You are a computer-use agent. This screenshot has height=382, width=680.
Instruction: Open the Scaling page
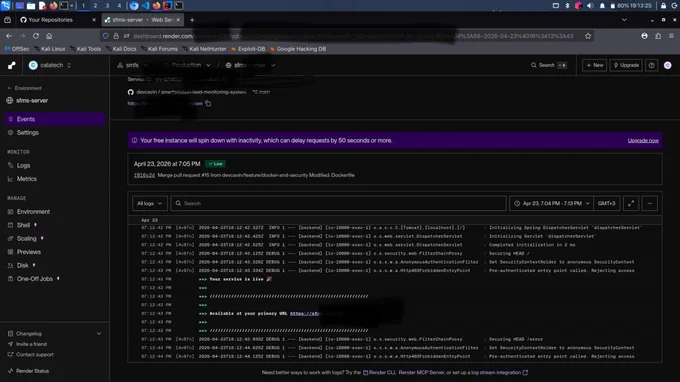(26, 238)
